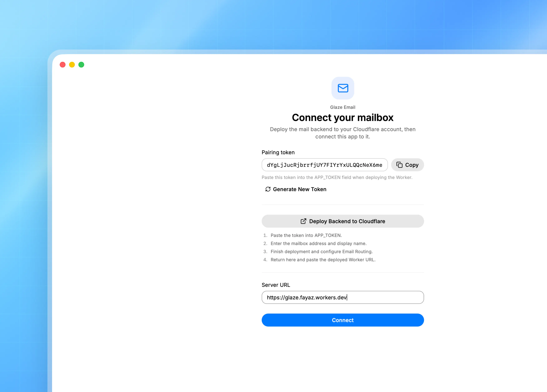Open Deploy Backend to Cloudflare
This screenshot has width=547, height=392.
click(x=343, y=221)
